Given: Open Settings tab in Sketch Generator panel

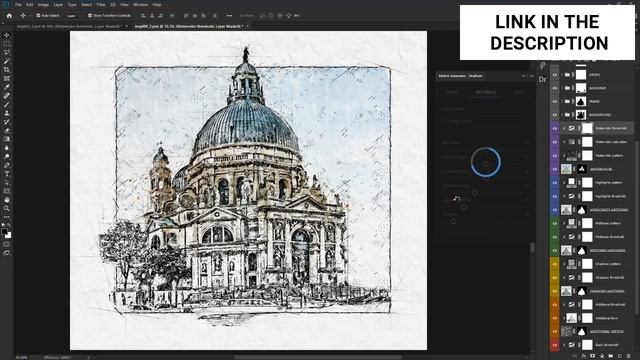Looking at the screenshot, I should [x=486, y=92].
